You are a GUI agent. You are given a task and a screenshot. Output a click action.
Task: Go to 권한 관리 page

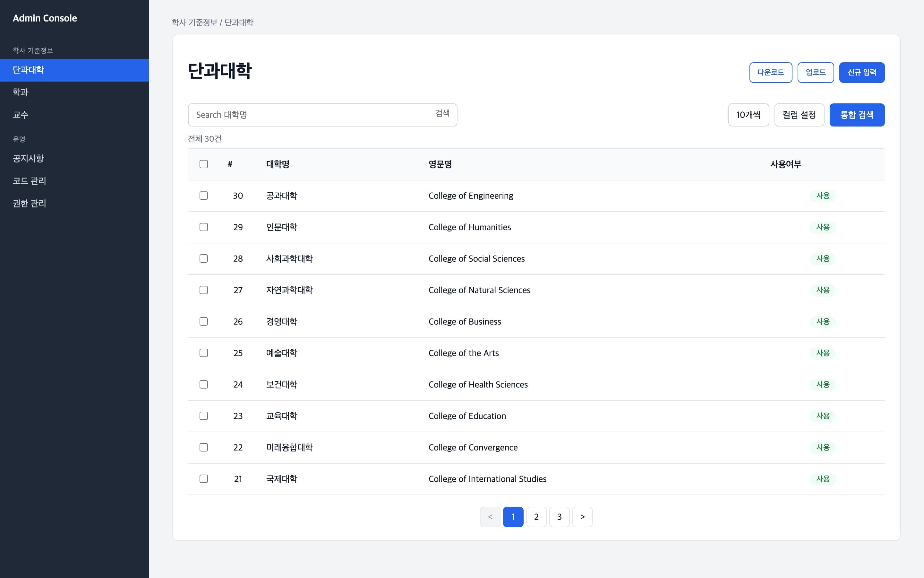coord(74,203)
